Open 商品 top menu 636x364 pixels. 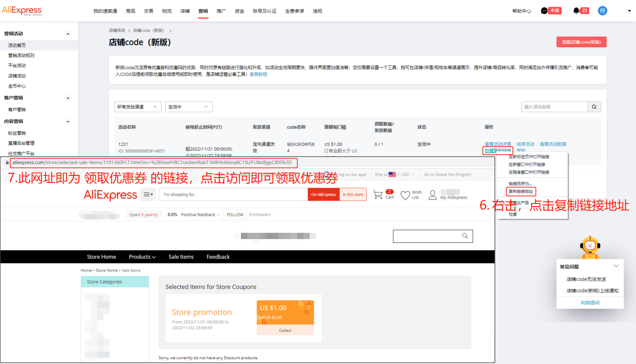pos(131,11)
